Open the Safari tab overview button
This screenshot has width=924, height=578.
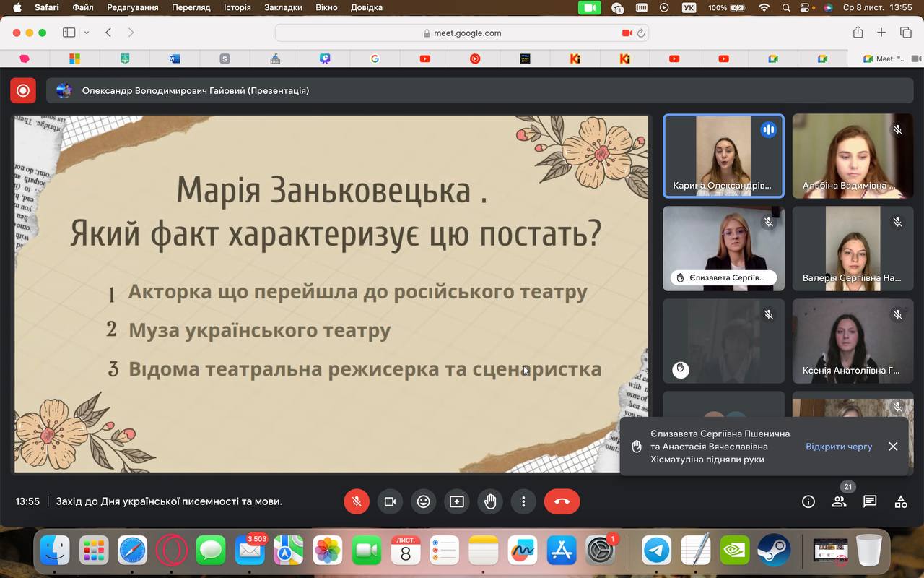[x=905, y=33]
